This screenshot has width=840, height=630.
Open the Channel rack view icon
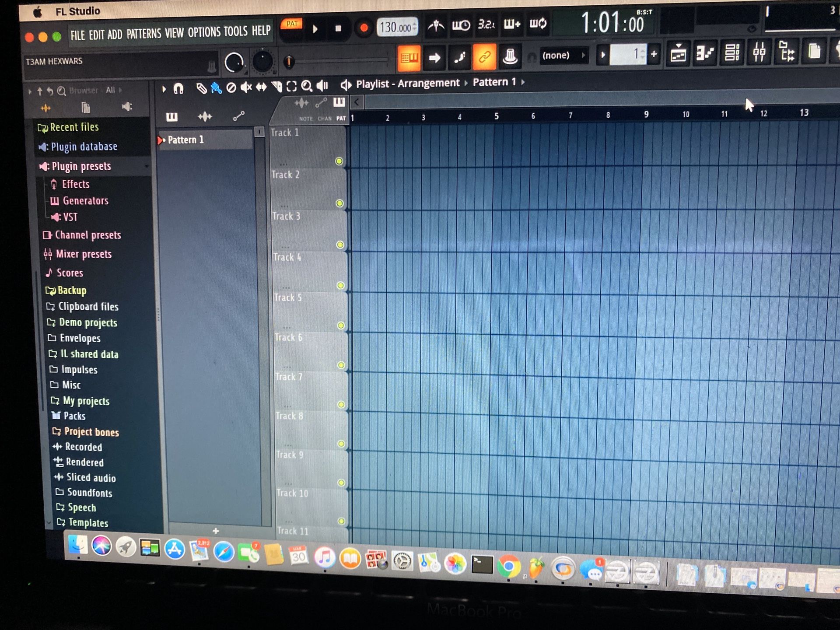732,52
